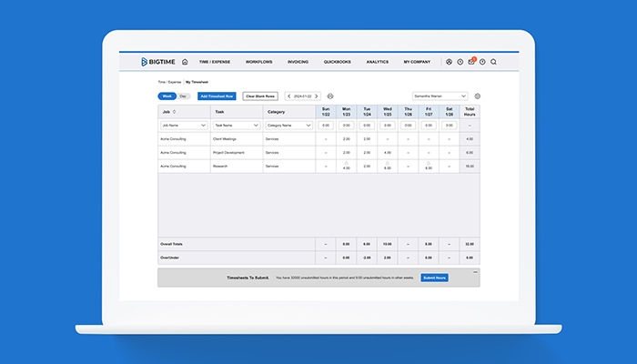
Task: Click the Task column header
Action: pos(237,112)
